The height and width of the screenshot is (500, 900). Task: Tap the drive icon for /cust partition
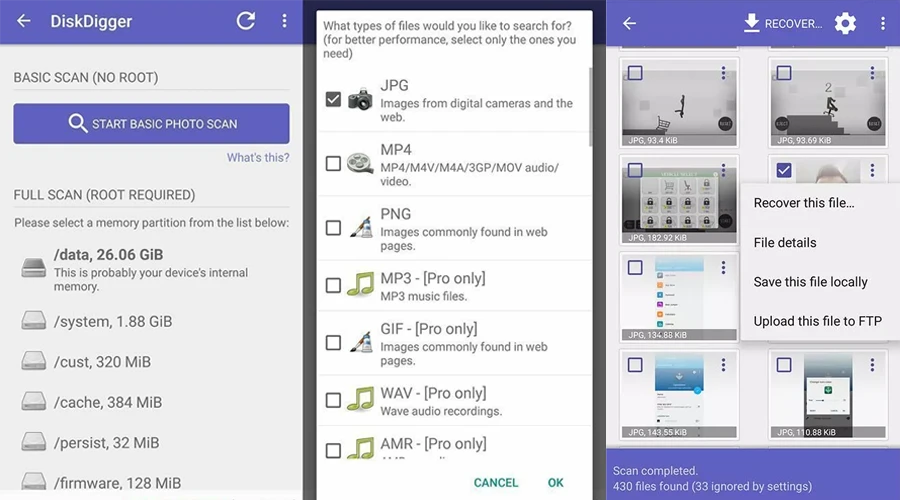pyautogui.click(x=33, y=361)
